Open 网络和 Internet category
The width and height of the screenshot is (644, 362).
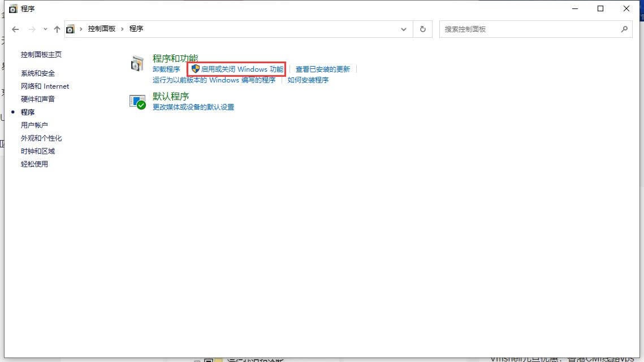pos(45,86)
